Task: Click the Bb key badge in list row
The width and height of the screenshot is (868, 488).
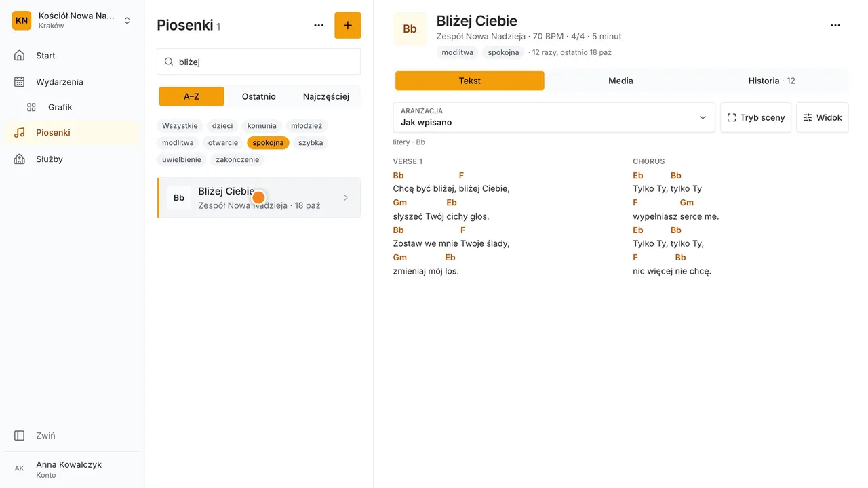Action: tap(179, 198)
